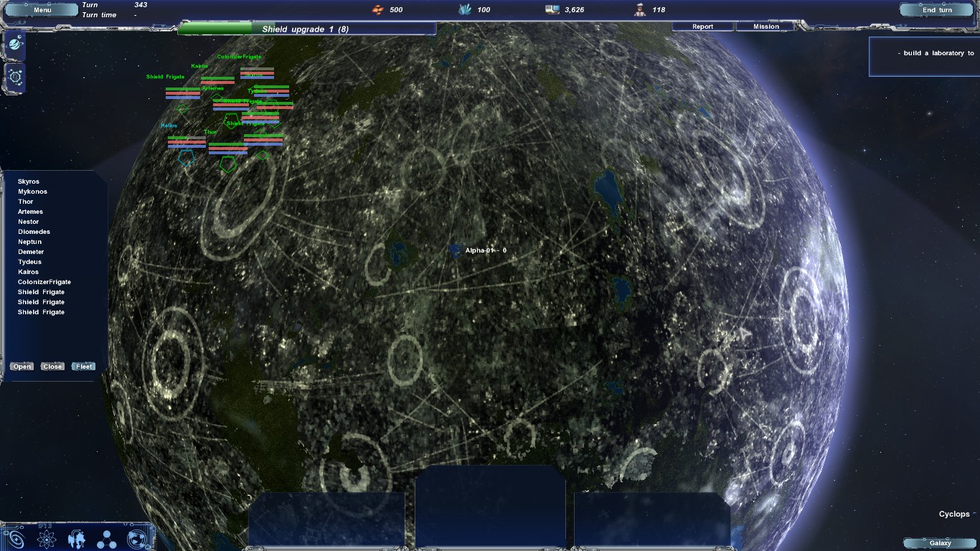
Task: Select Neptun in the ship list
Action: point(30,242)
